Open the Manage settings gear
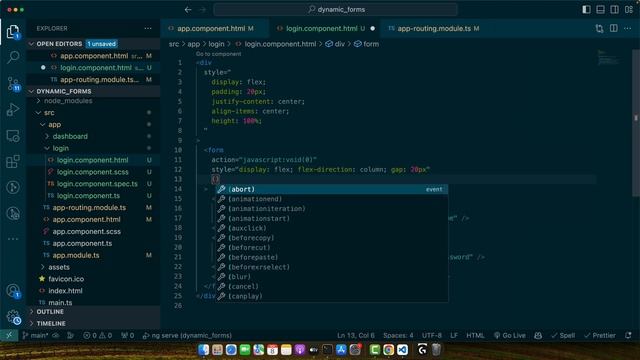 (13, 317)
